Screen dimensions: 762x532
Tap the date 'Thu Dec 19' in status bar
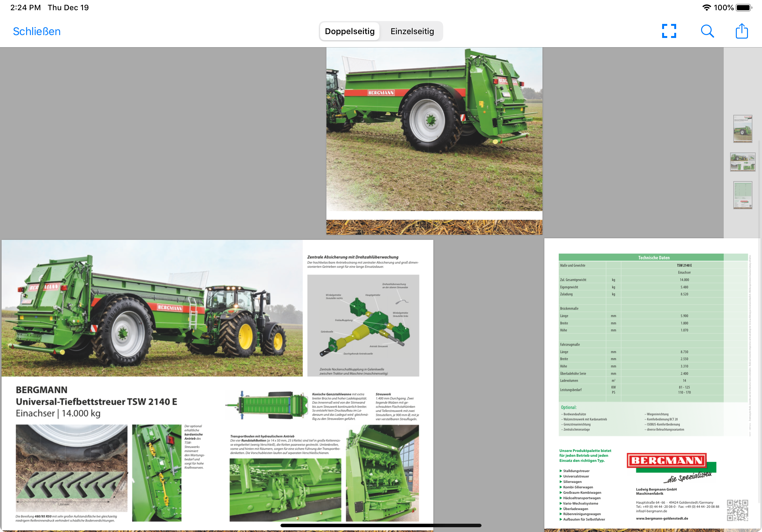click(68, 8)
